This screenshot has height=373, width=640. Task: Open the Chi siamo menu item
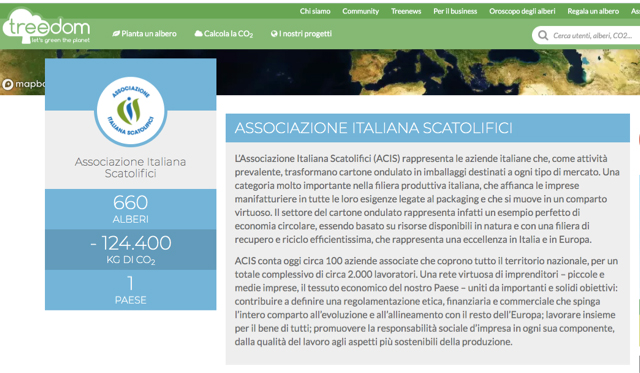[315, 11]
